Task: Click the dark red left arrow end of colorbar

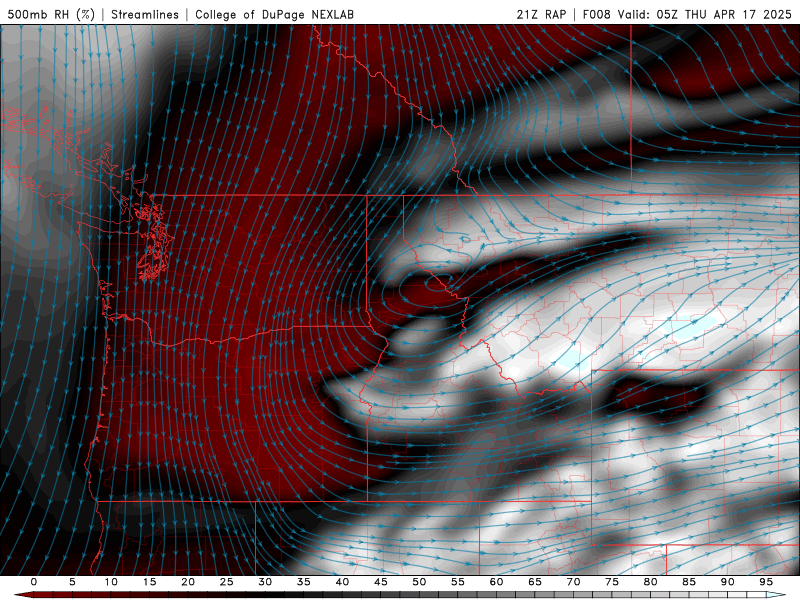Action: pyautogui.click(x=23, y=595)
